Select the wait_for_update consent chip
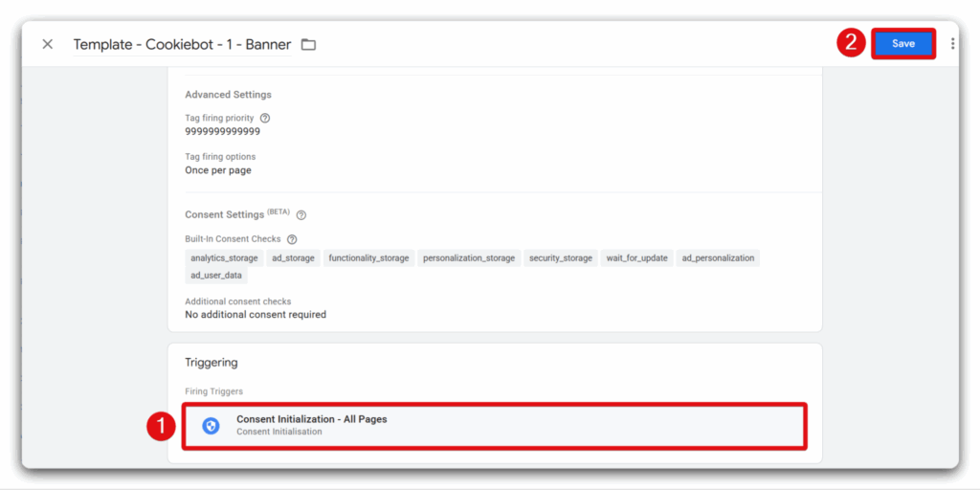Image resolution: width=980 pixels, height=490 pixels. coord(636,258)
